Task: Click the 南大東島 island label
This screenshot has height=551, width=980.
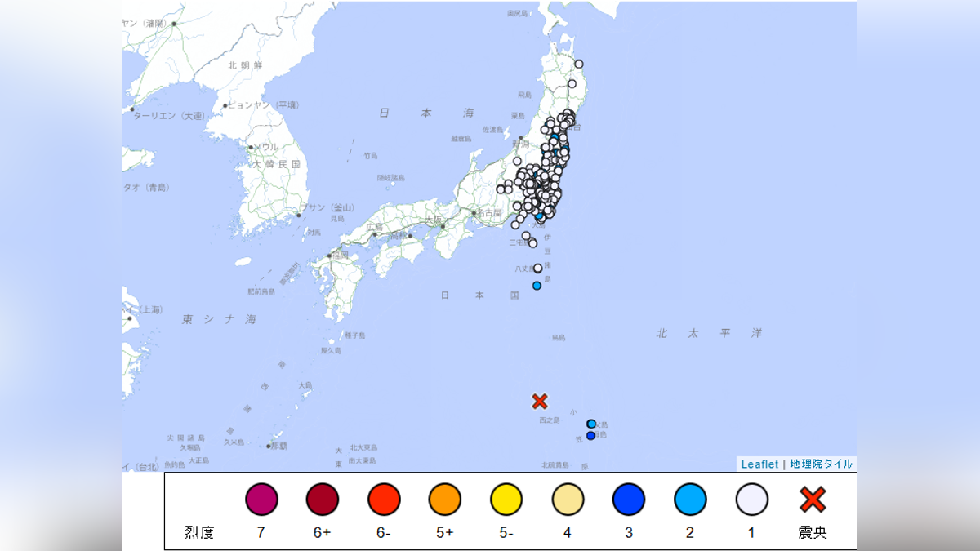Action: coord(362,461)
